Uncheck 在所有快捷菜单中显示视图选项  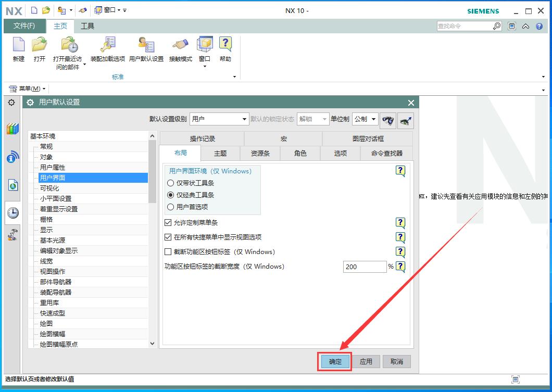[168, 237]
